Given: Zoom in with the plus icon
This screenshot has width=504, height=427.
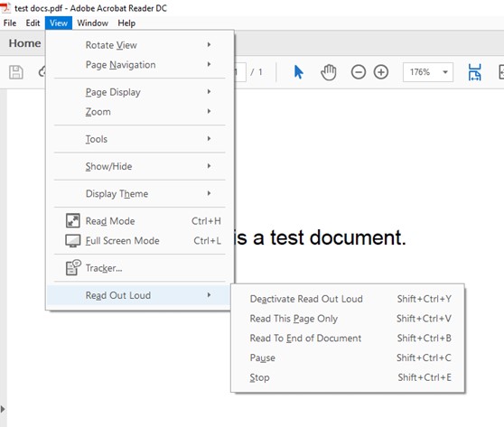Looking at the screenshot, I should point(381,72).
